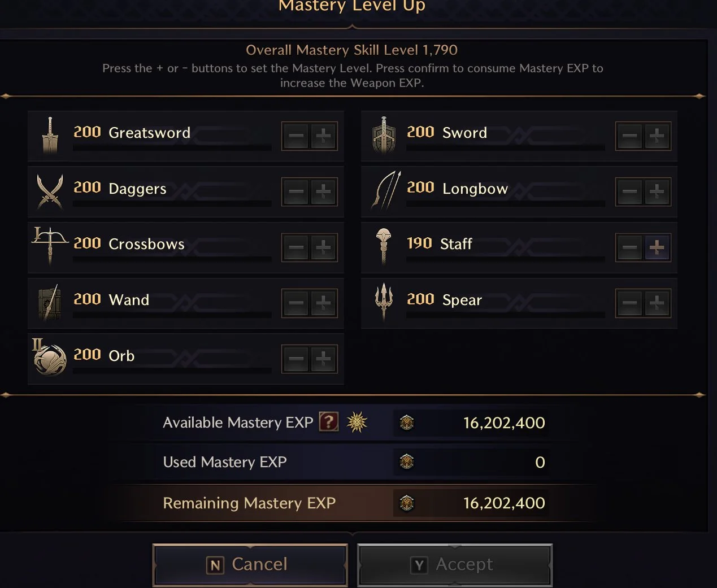Click the Longbow weapon icon
717x588 pixels.
(x=385, y=190)
